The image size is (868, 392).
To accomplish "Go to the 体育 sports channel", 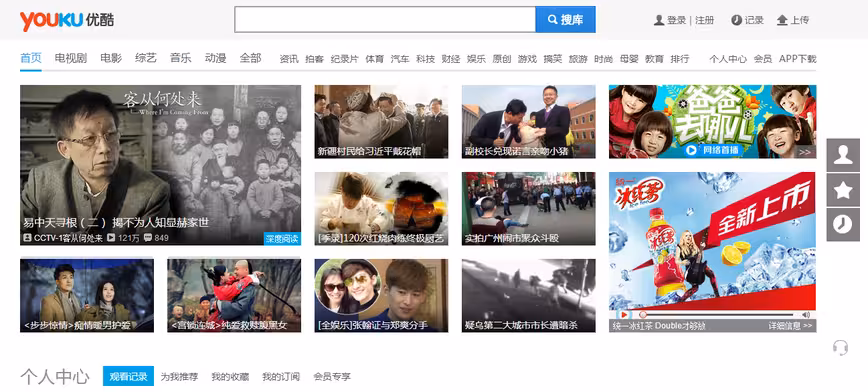I will 375,59.
